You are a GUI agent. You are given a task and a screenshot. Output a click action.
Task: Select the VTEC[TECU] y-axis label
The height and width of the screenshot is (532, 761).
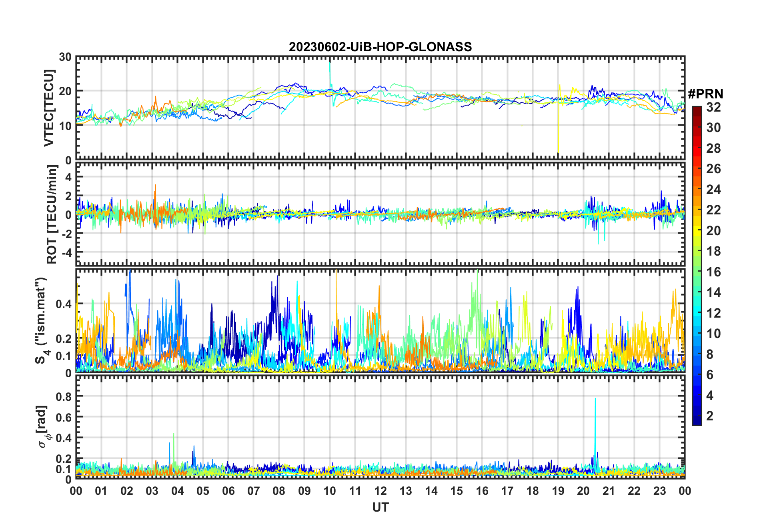point(49,108)
